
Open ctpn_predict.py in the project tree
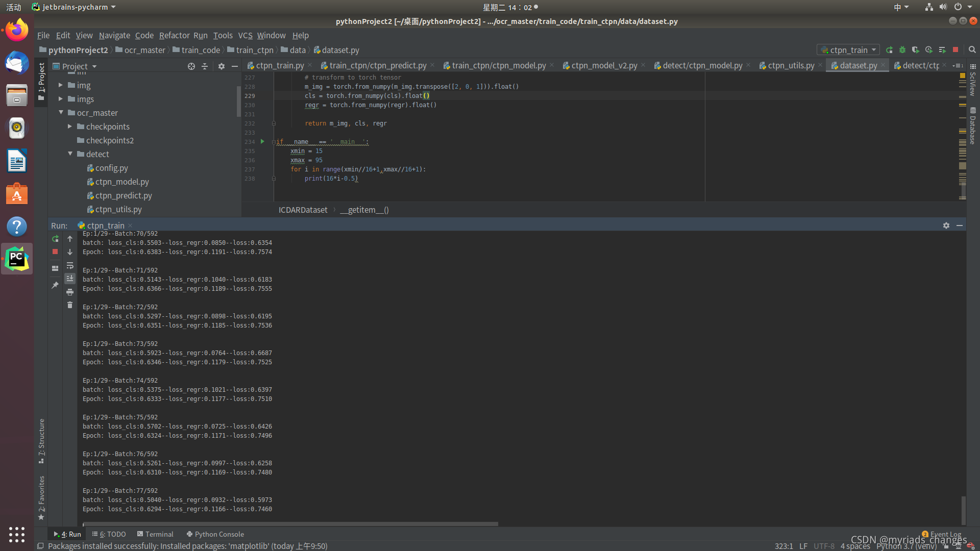(123, 195)
